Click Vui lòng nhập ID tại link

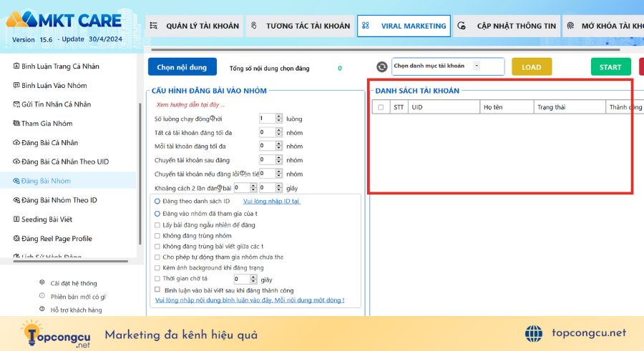click(271, 201)
